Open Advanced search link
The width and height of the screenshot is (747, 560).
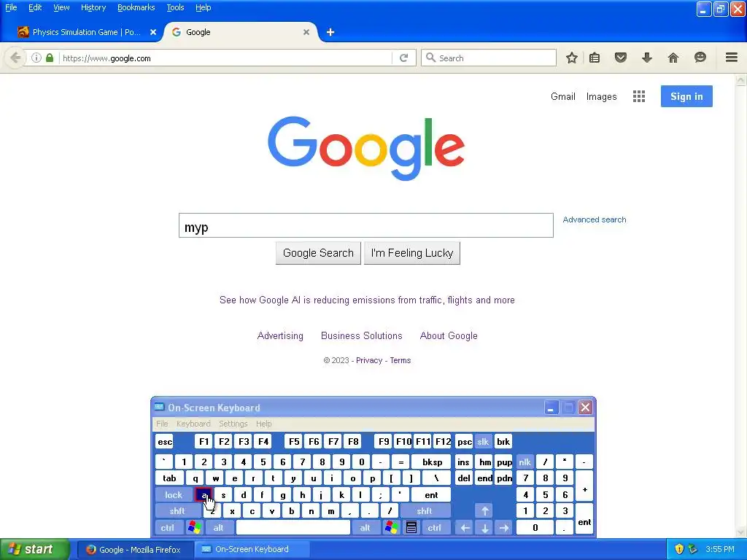click(x=595, y=219)
